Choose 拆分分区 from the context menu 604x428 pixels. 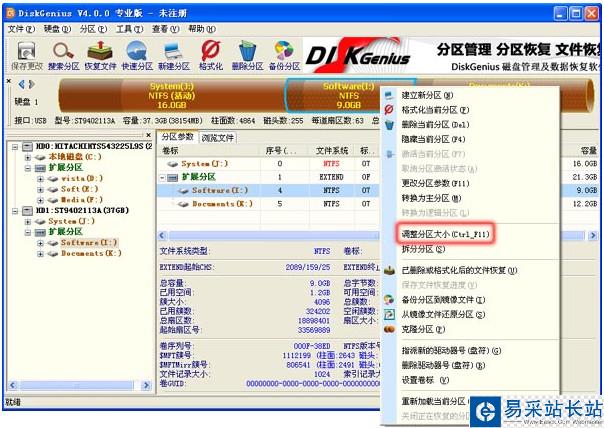coord(423,249)
